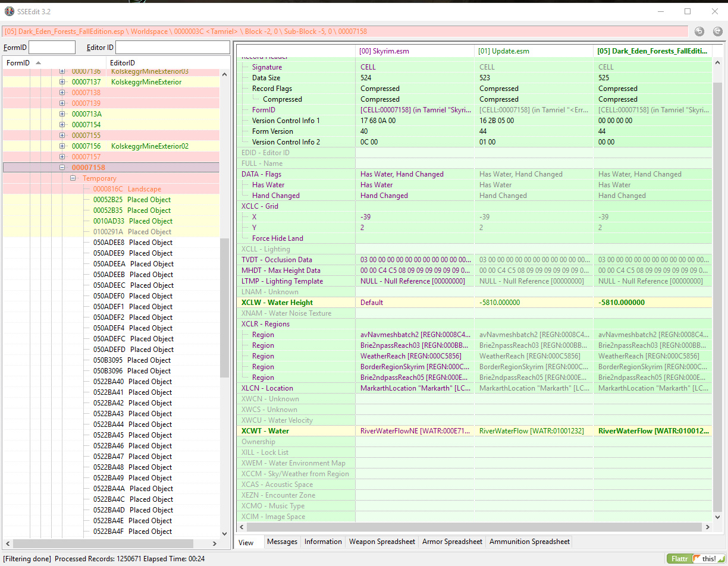Image resolution: width=728 pixels, height=566 pixels.
Task: Click the sort arrow in FormID column header
Action: point(39,63)
